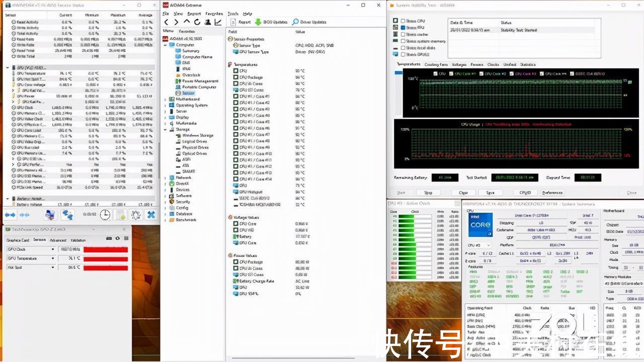Screen dimensions: 644x362
Task: Open Tools menu in AIDA64
Action: click(233, 14)
